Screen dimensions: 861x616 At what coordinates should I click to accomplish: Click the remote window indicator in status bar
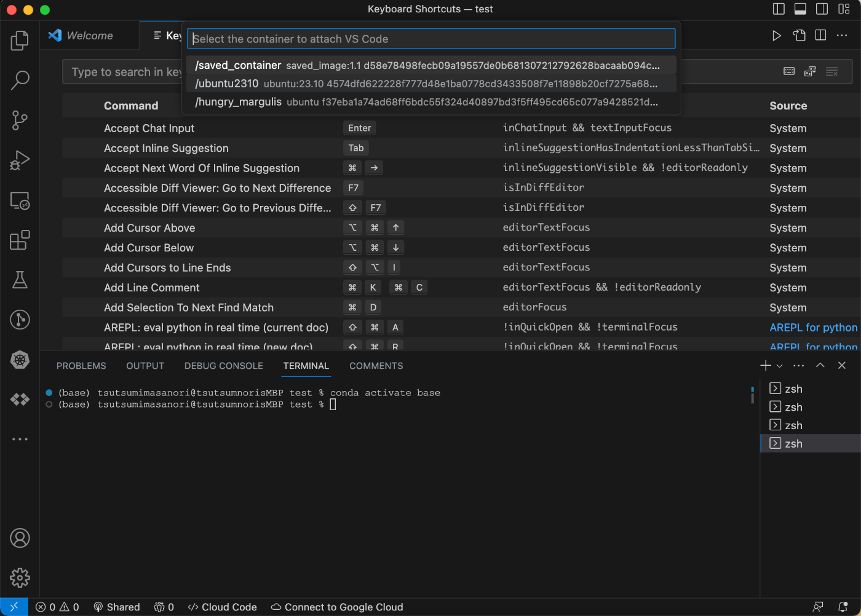(14, 607)
